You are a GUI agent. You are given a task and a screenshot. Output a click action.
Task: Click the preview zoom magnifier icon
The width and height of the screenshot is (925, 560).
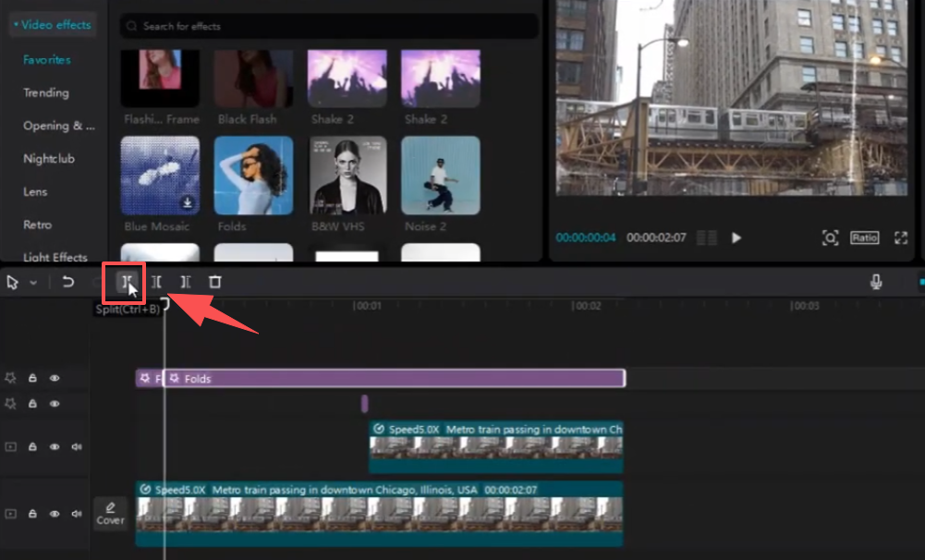coord(830,237)
